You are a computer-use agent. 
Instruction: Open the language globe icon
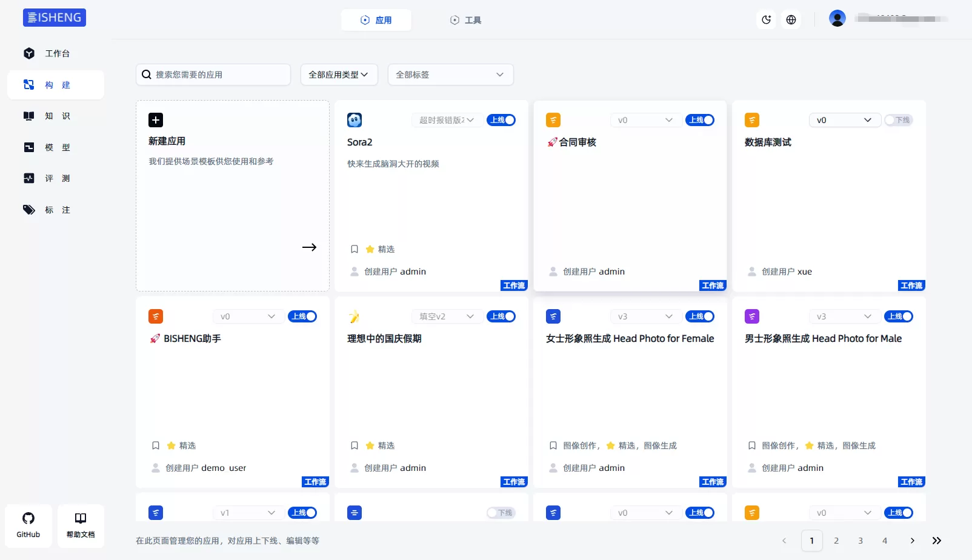[x=791, y=19]
